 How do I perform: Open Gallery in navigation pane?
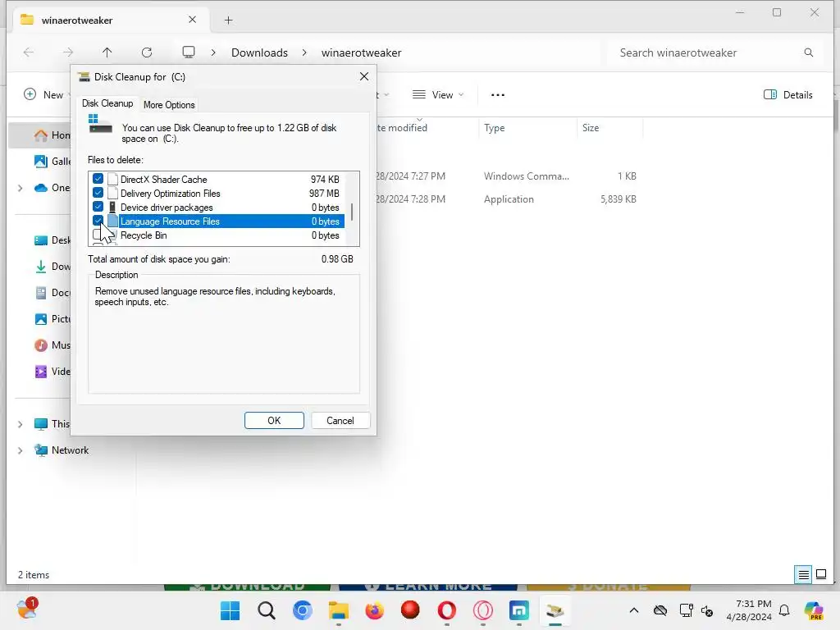coord(52,162)
